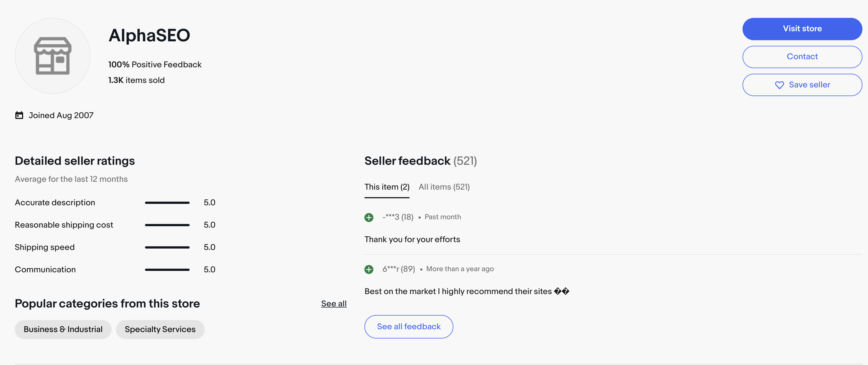Viewport: 868px width, 365px height.
Task: Select the This item (2) tab
Action: (387, 187)
